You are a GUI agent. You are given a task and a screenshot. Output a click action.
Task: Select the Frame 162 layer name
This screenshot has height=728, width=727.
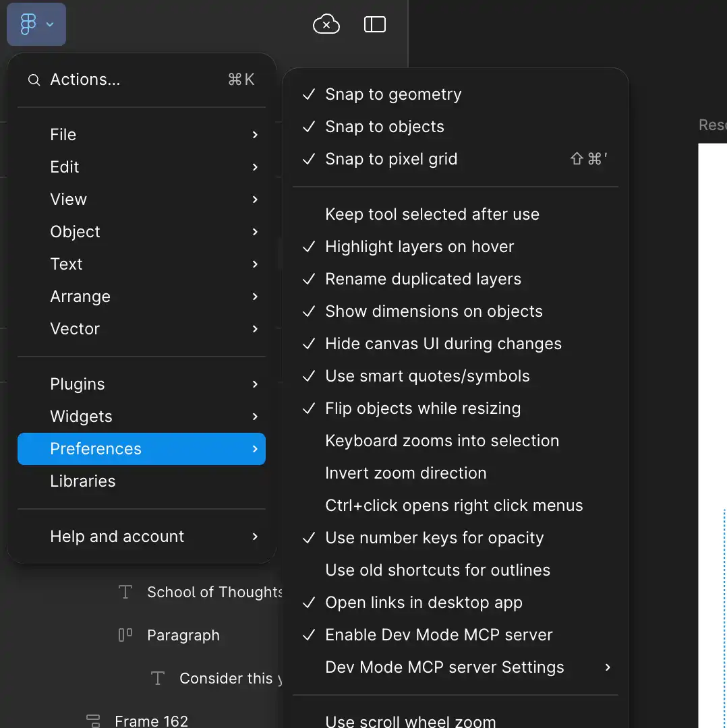152,721
